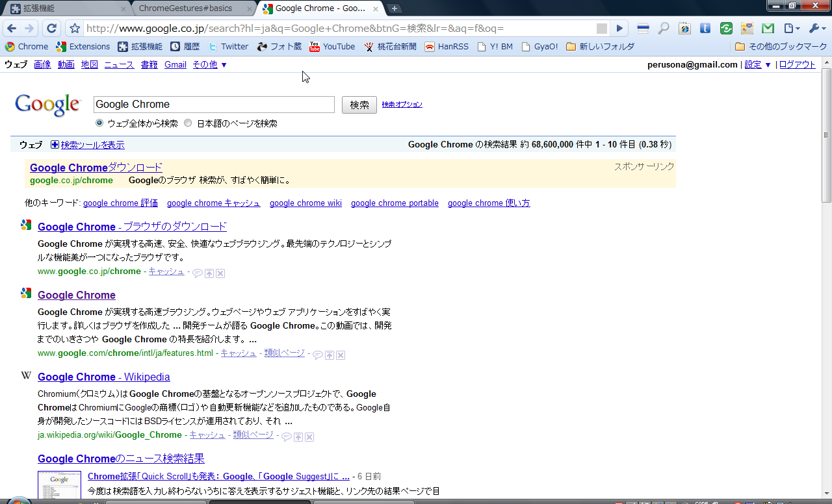Click the promote arrow icon under the first result
The height and width of the screenshot is (504, 832).
pyautogui.click(x=209, y=273)
